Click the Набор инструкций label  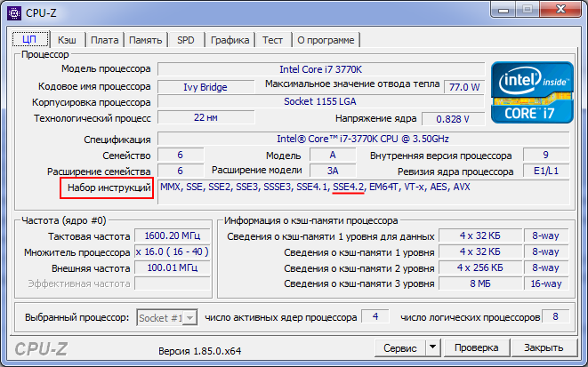tap(108, 188)
